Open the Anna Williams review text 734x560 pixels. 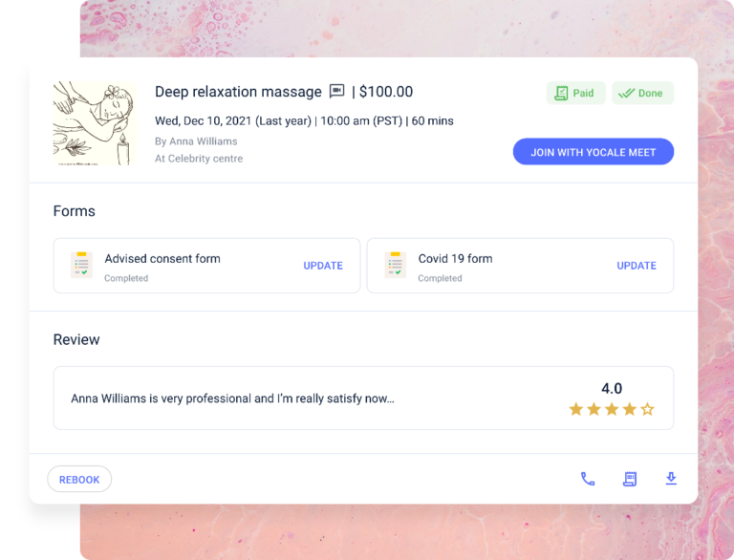[232, 398]
